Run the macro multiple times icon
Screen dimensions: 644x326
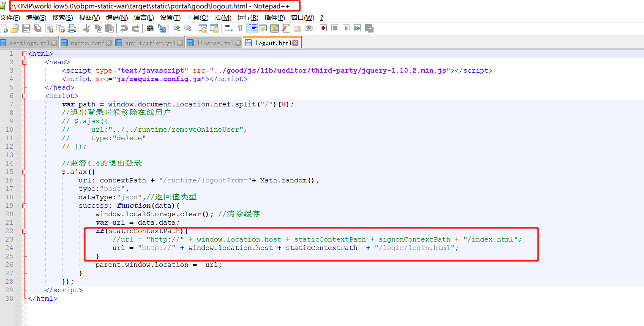[x=357, y=28]
